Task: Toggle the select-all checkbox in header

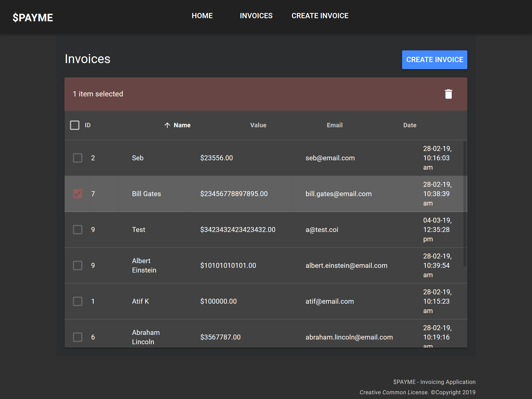Action: [x=75, y=125]
